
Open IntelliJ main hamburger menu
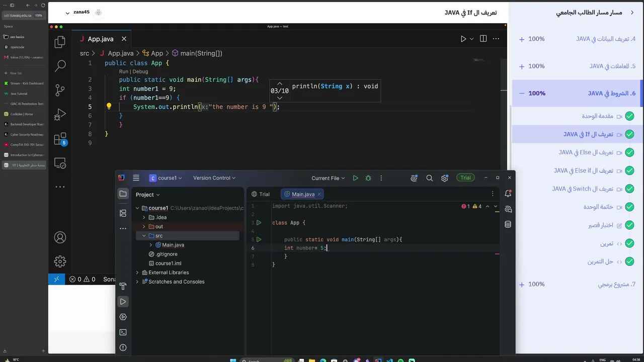(136, 178)
